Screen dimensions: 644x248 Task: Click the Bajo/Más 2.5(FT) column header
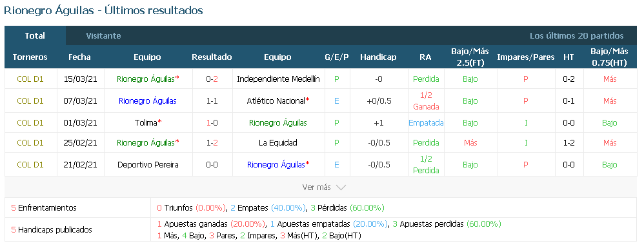pos(470,57)
